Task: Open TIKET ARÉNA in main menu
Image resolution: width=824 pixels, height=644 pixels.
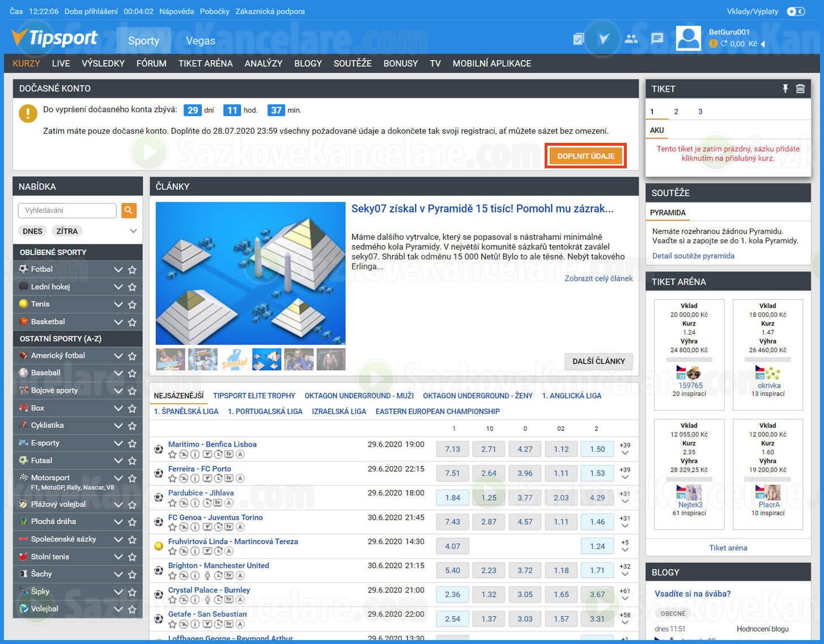Action: (206, 63)
